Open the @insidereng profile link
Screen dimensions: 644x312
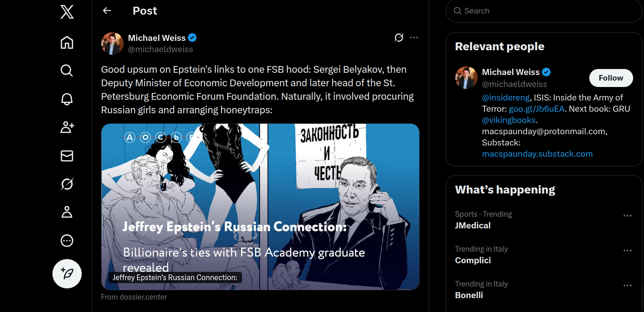tap(505, 97)
